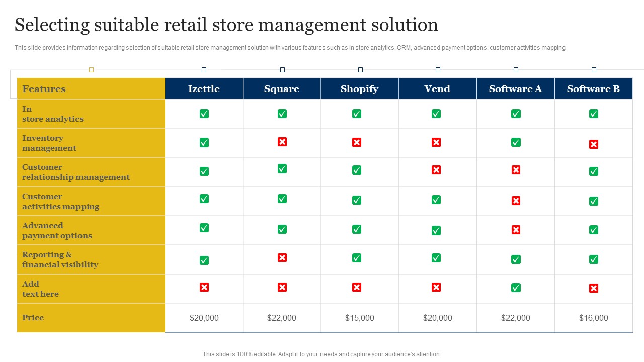Click the yellow handle above Features column

91,70
